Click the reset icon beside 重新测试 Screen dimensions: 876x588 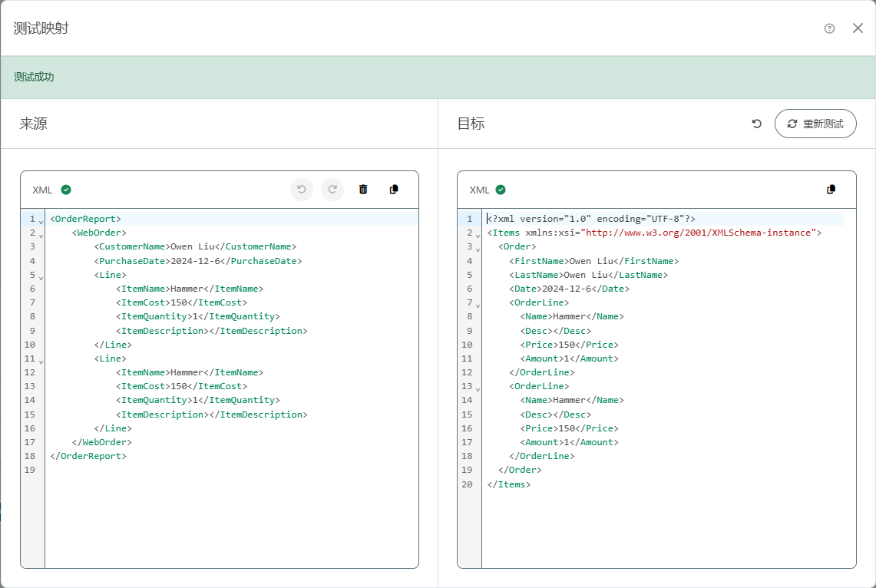(756, 124)
